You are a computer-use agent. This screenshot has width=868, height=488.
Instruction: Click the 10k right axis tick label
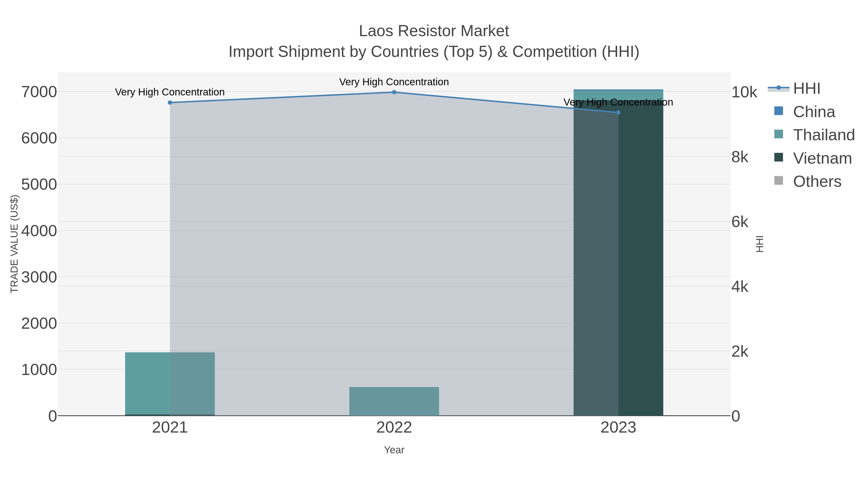pos(744,92)
